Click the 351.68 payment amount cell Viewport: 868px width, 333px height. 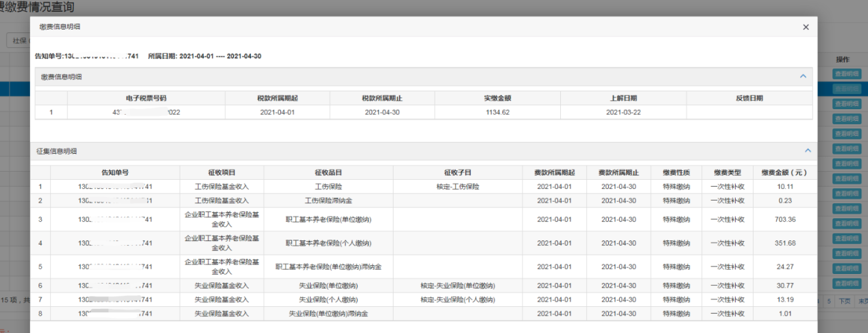coord(784,243)
